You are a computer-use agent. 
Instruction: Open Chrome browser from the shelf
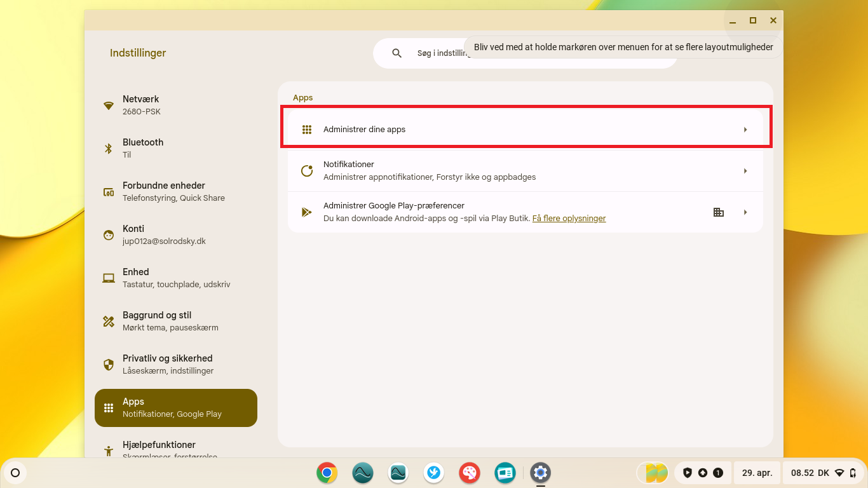327,473
